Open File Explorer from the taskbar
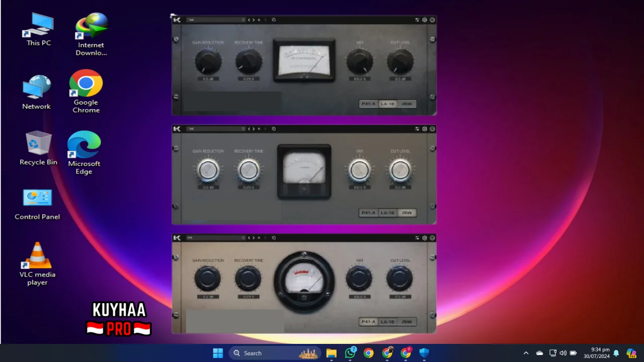Image resolution: width=644 pixels, height=362 pixels. (x=331, y=353)
